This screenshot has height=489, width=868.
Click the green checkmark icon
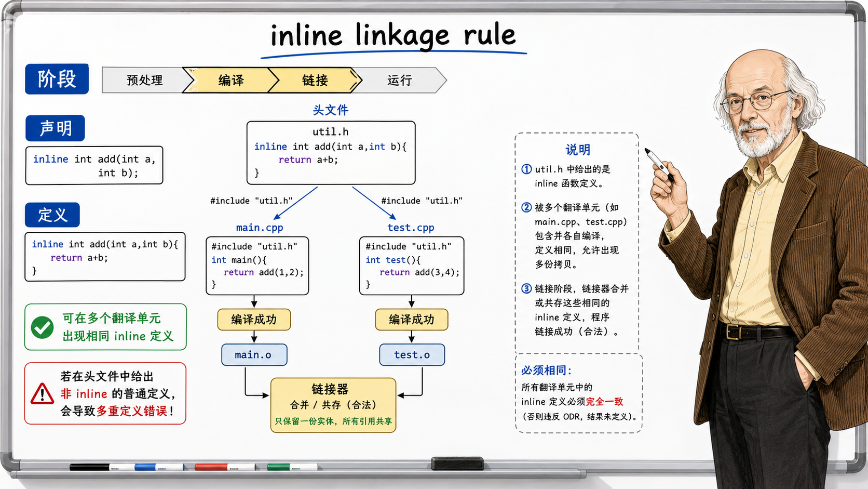pyautogui.click(x=42, y=328)
